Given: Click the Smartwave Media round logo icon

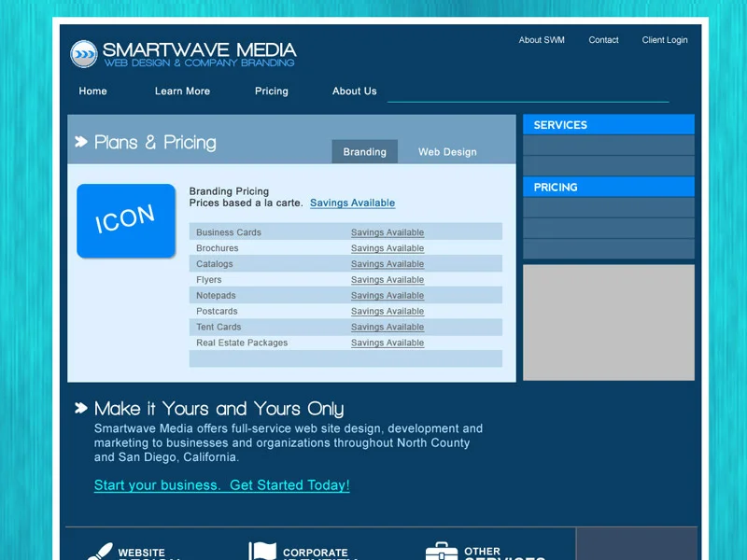Looking at the screenshot, I should tap(84, 54).
